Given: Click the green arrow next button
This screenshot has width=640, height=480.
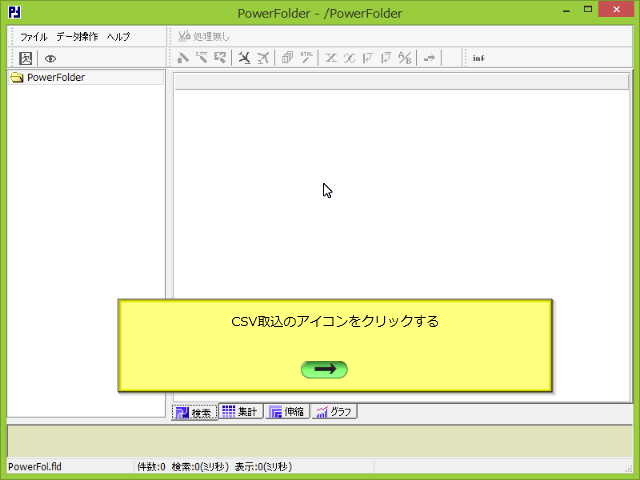Looking at the screenshot, I should point(324,369).
